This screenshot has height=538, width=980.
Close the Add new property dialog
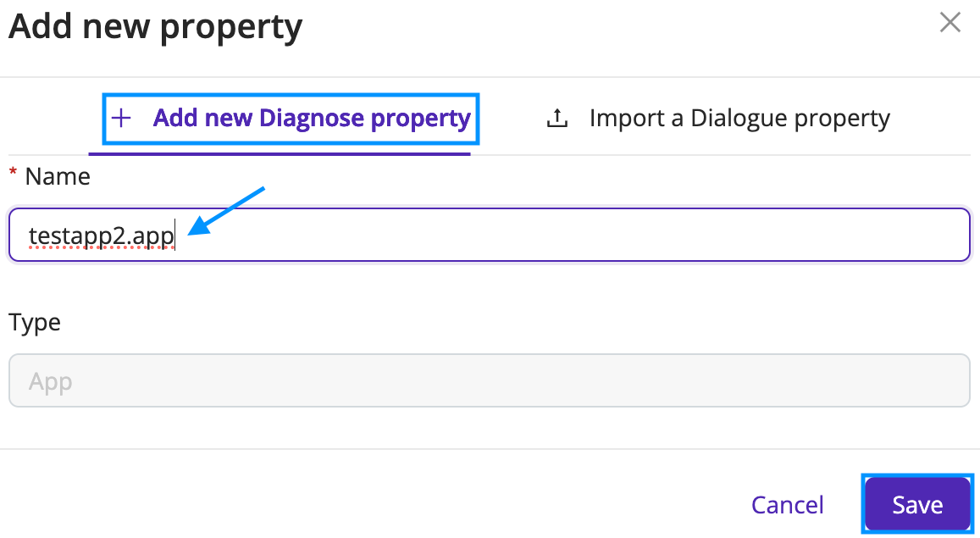(x=950, y=23)
